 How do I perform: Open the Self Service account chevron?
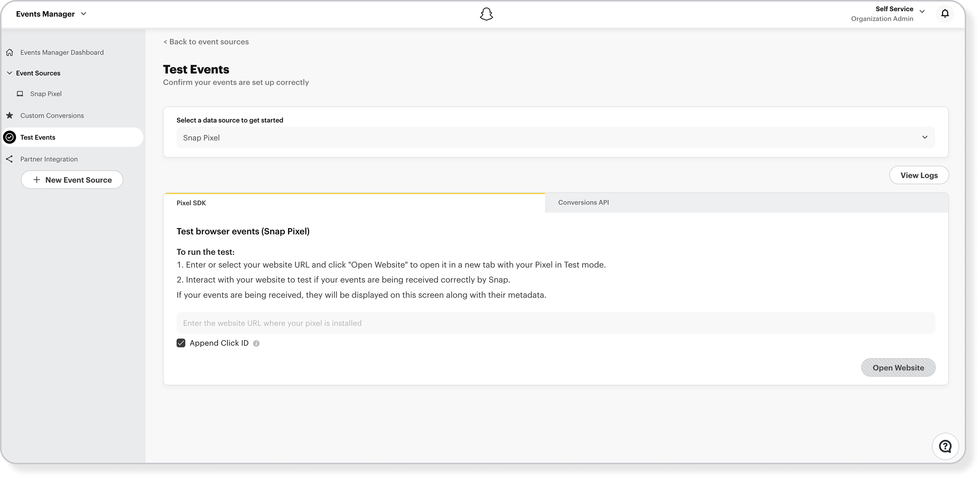tap(922, 12)
